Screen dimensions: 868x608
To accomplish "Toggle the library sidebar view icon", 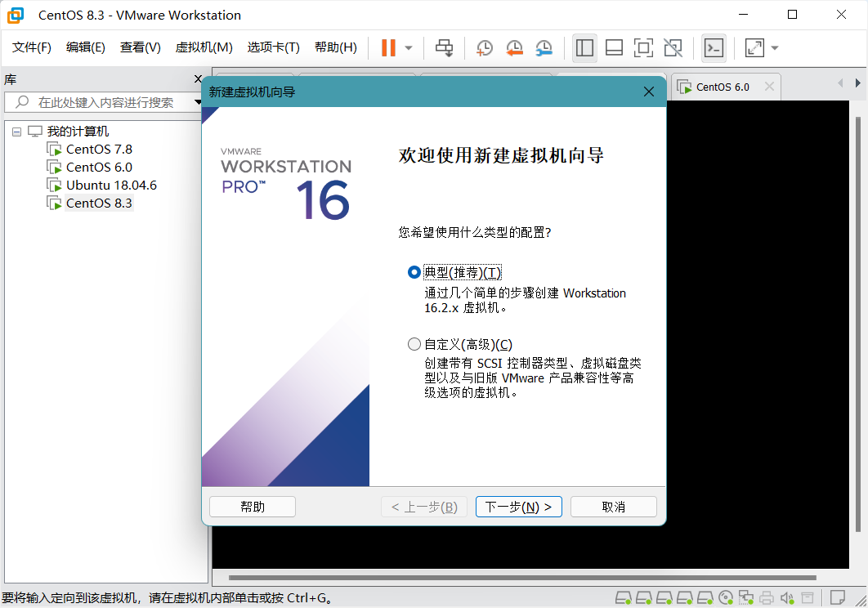I will point(584,47).
